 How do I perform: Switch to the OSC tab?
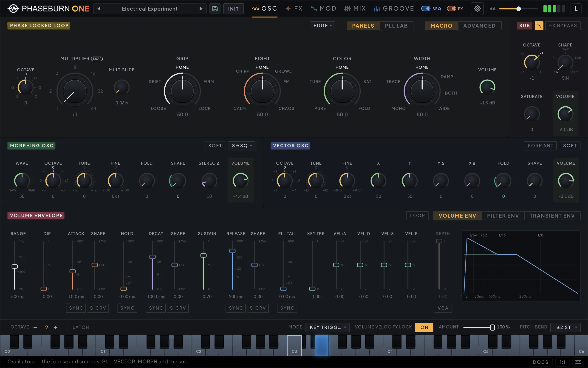click(265, 9)
